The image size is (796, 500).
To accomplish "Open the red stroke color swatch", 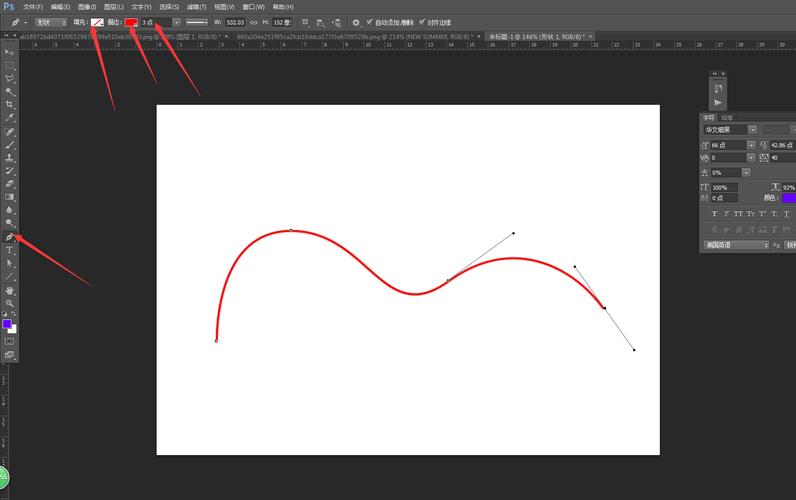I will coord(131,22).
